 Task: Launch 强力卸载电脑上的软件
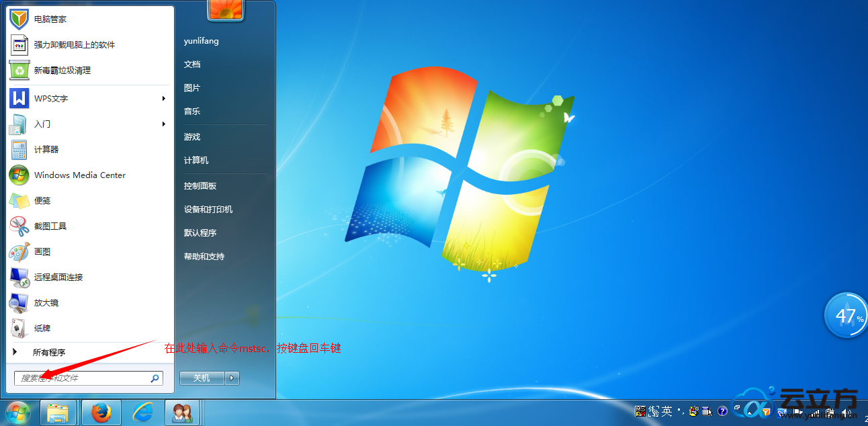90,44
